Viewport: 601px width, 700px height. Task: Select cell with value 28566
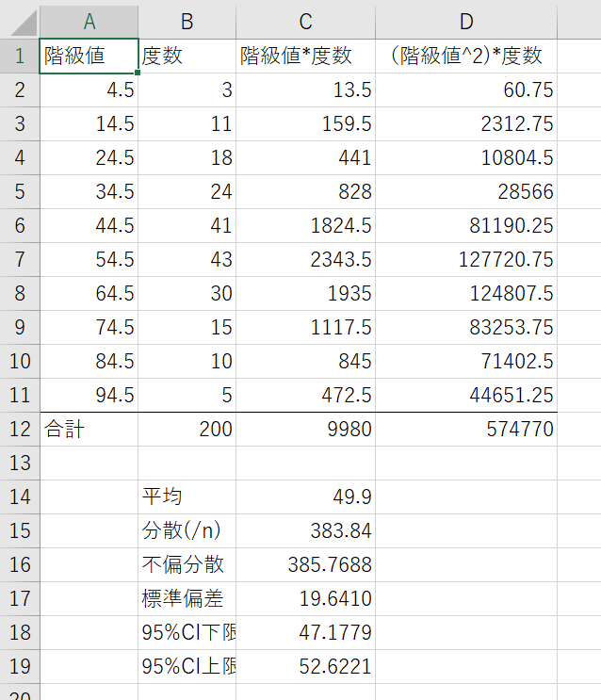[x=466, y=191]
